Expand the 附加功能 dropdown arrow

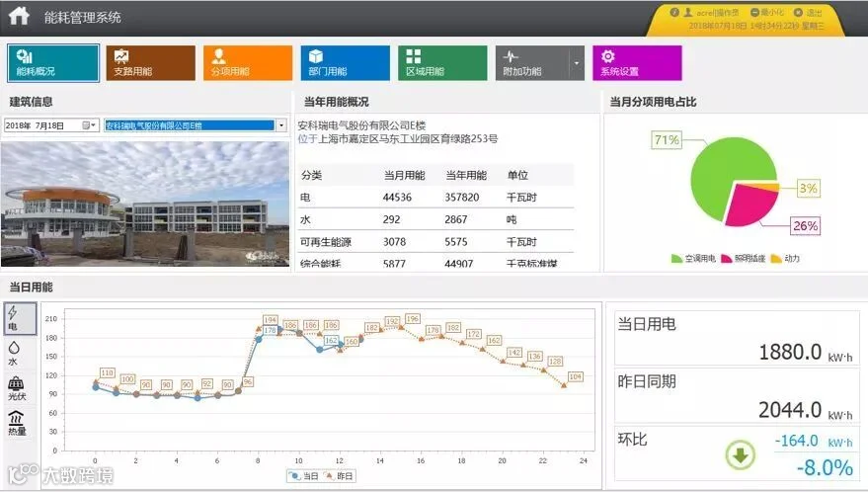pyautogui.click(x=577, y=63)
